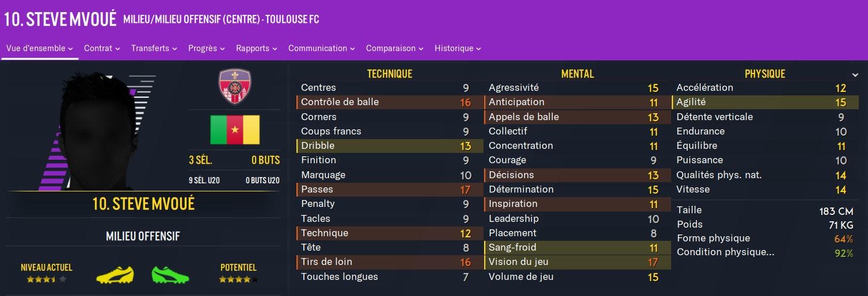This screenshot has width=868, height=296.
Task: Expand the Transferts menu
Action: [x=154, y=48]
